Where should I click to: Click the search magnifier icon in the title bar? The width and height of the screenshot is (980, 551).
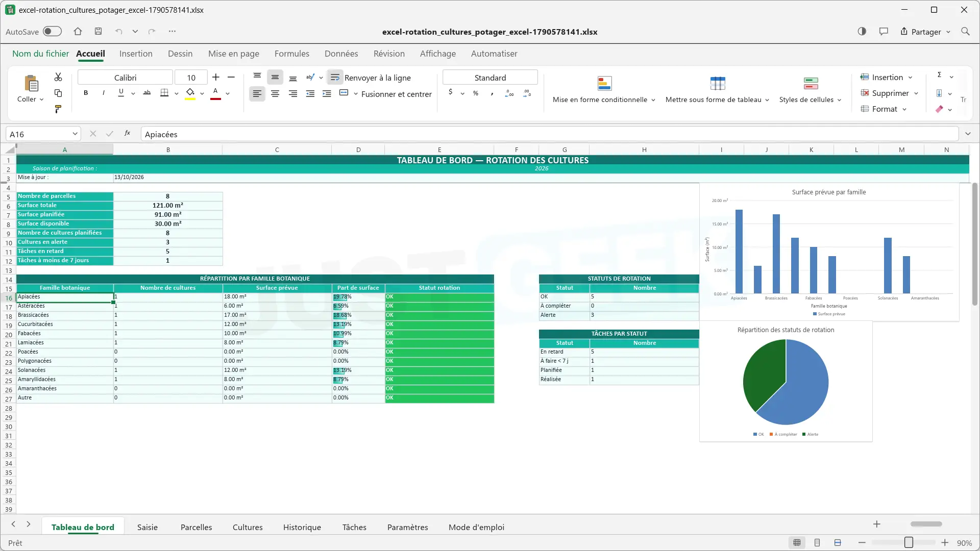click(965, 32)
